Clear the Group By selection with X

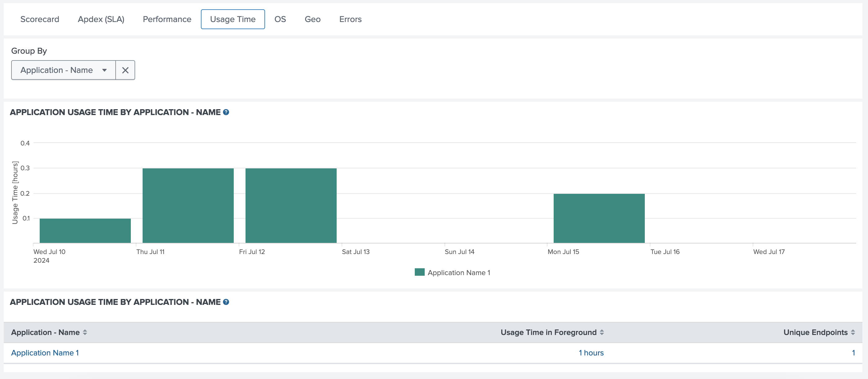[125, 70]
